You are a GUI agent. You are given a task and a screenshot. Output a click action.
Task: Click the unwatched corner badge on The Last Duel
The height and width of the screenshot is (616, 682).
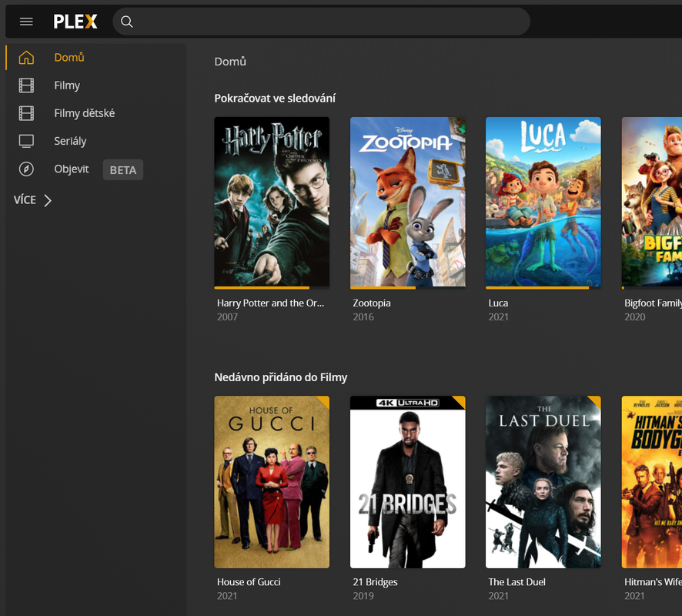597,400
